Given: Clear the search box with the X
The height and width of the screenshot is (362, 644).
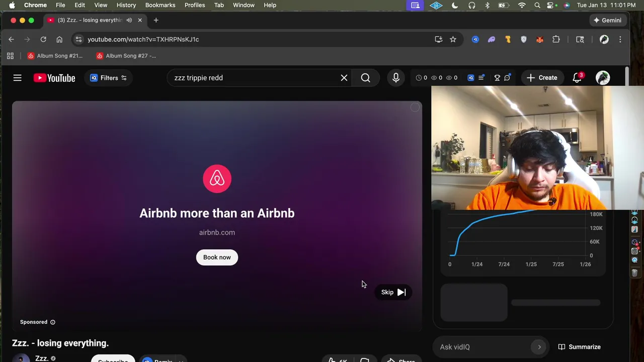Looking at the screenshot, I should tap(344, 78).
